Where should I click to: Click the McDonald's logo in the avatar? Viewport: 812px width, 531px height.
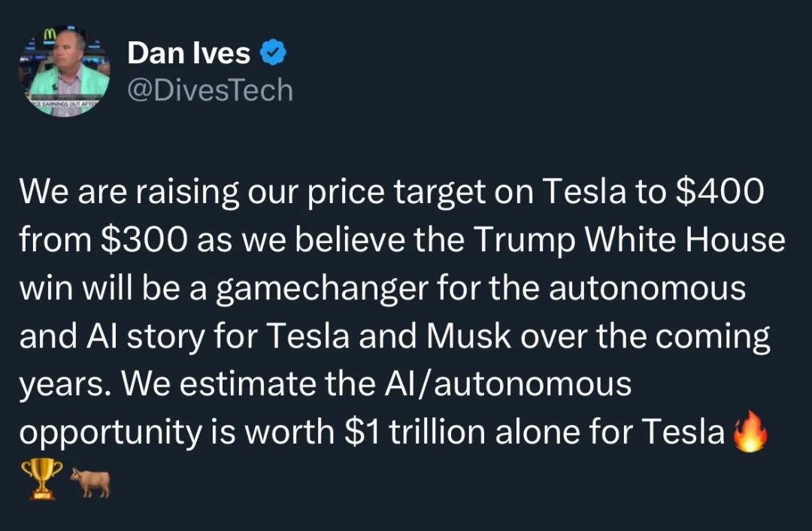pos(49,34)
